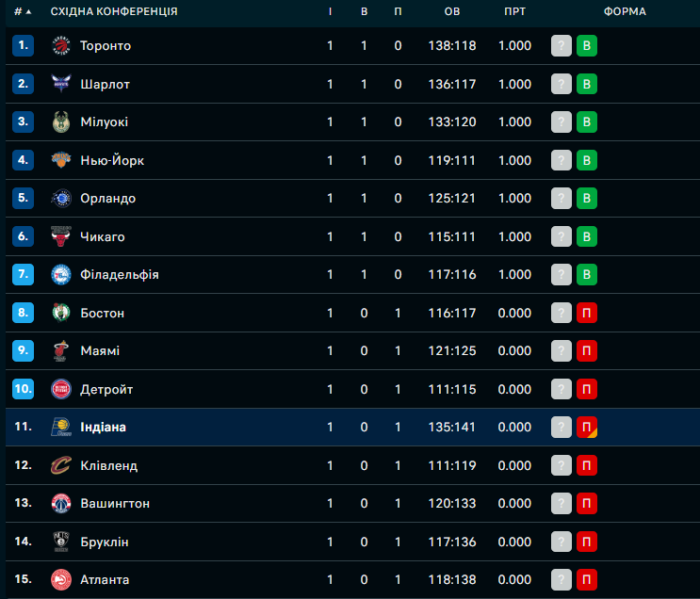Open Вашингтон team page link

(x=115, y=504)
